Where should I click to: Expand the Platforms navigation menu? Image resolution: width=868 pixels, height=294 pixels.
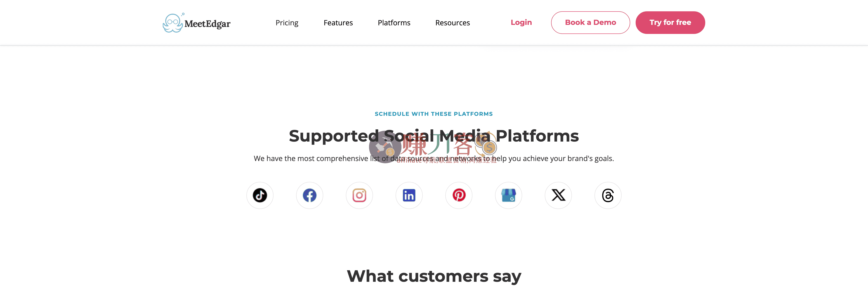[x=394, y=23]
